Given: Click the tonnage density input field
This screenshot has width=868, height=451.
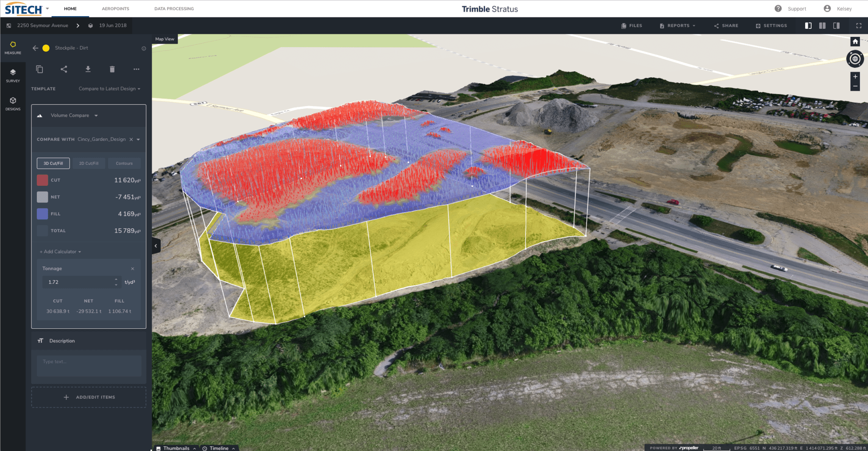Looking at the screenshot, I should pos(79,282).
